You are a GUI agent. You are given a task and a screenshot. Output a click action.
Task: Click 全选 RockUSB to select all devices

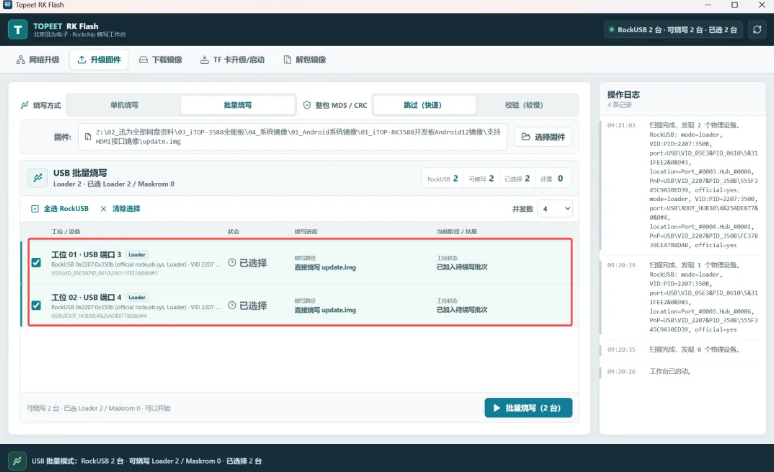coord(60,209)
